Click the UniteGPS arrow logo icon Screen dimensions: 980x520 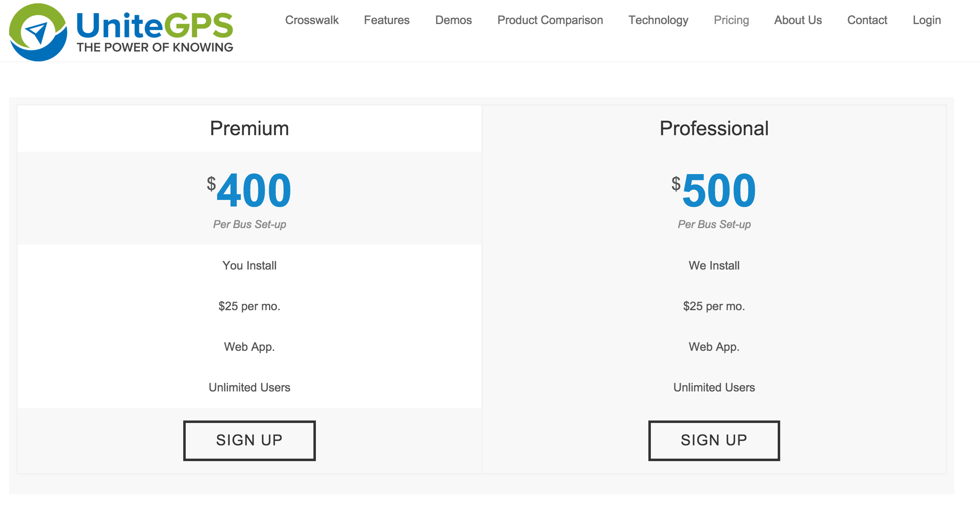[38, 32]
